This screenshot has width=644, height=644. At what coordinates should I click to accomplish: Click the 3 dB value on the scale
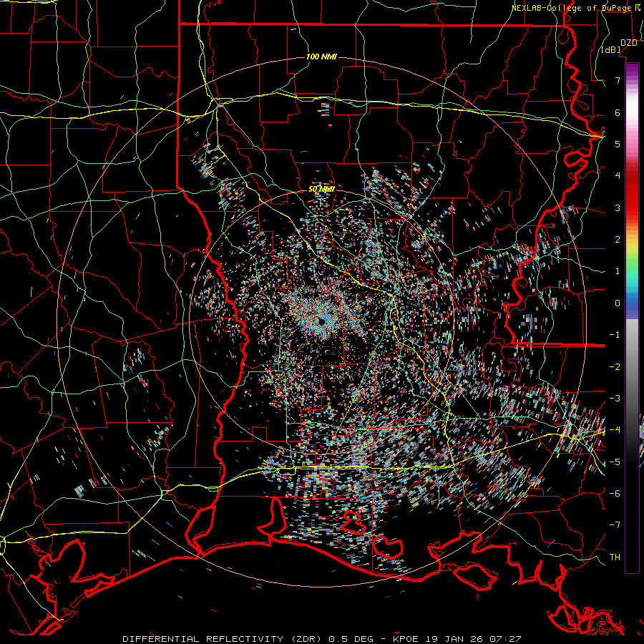(x=618, y=208)
